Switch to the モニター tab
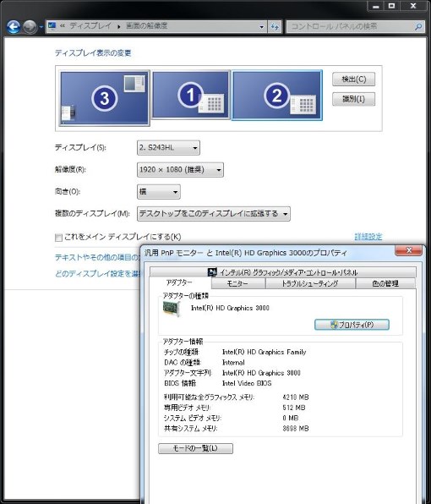 (x=238, y=283)
